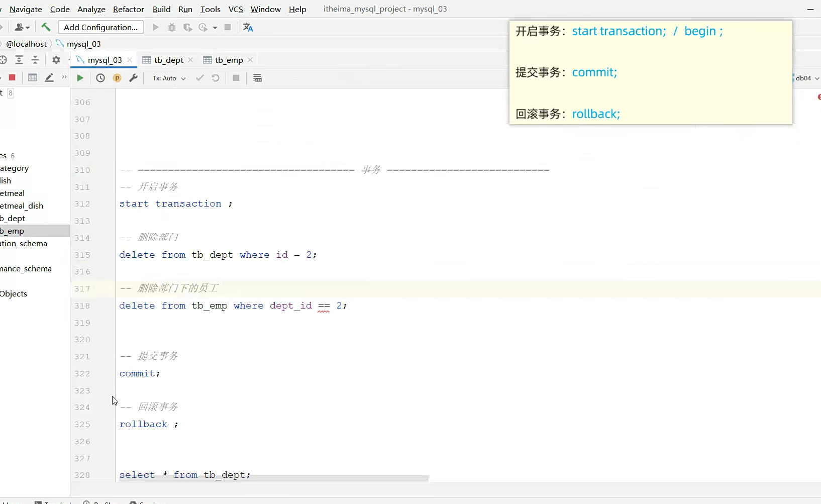
Task: Open the in-editor results view icon
Action: 258,78
